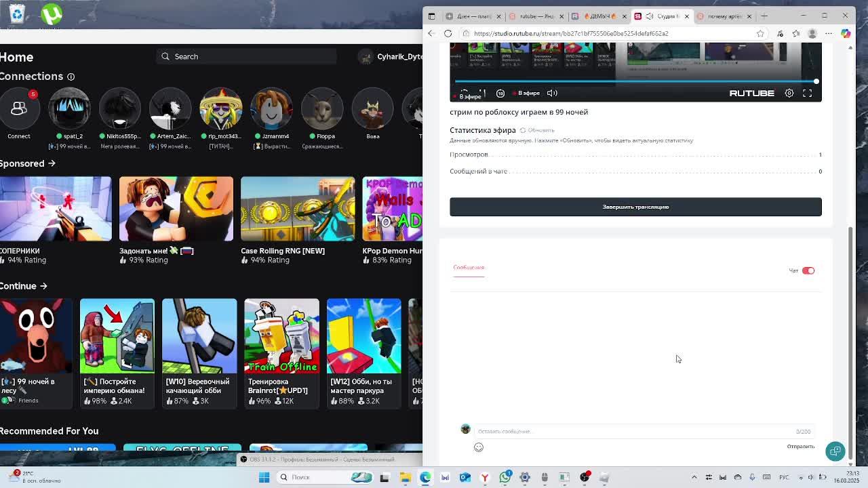The height and width of the screenshot is (488, 868).
Task: Open emoji picker in chat
Action: [479, 447]
